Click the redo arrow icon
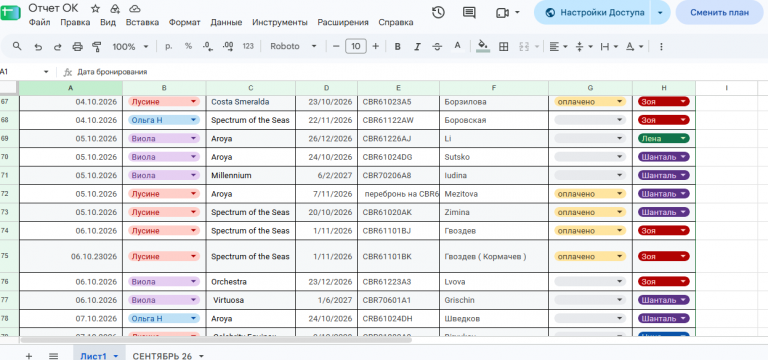The image size is (768, 360). [x=57, y=47]
